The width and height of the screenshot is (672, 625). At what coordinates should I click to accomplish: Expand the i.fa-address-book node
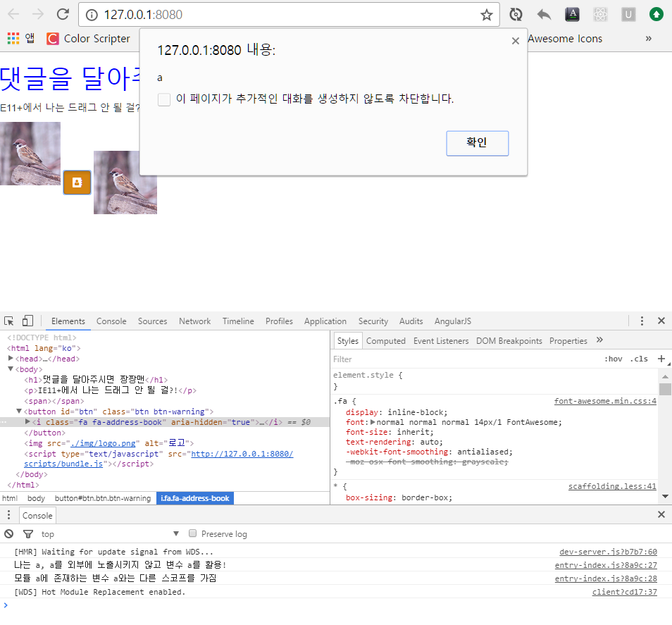(x=28, y=422)
